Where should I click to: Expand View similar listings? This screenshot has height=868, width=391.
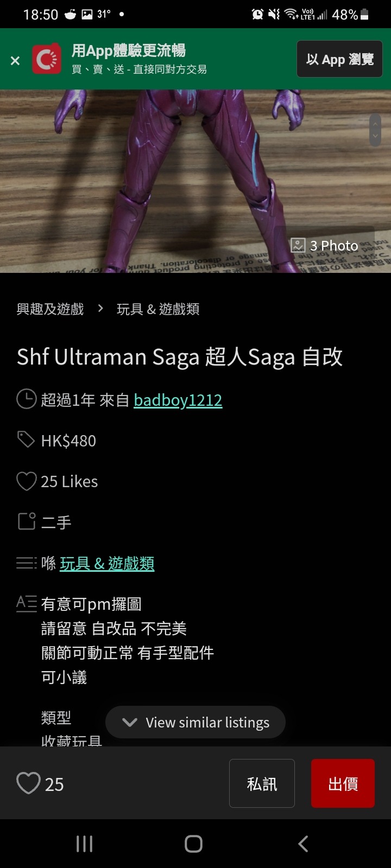(x=195, y=722)
